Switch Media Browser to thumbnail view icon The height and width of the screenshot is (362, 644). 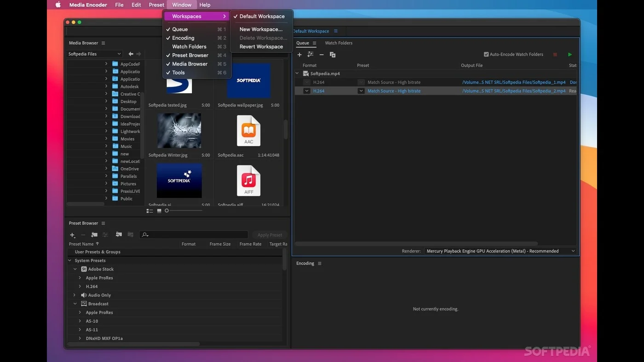tap(159, 211)
